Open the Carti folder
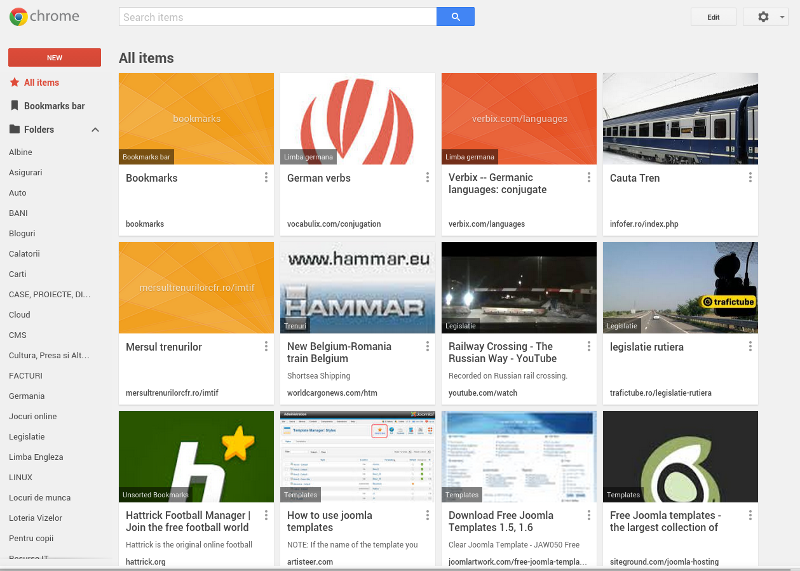Viewport: 800px width, 571px height. [17, 274]
